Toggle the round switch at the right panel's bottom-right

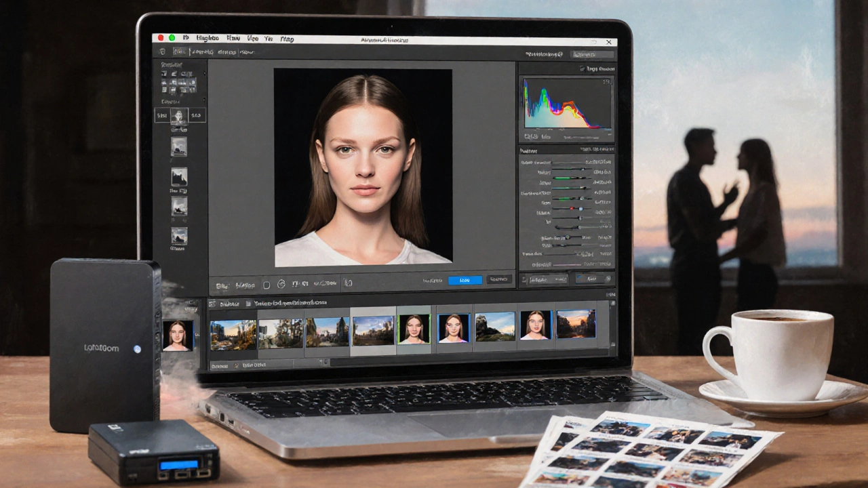(607, 279)
